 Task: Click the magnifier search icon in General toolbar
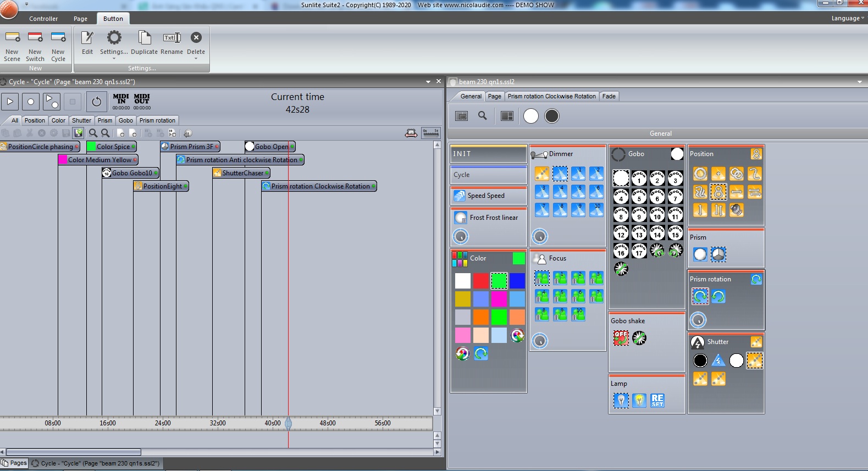483,116
